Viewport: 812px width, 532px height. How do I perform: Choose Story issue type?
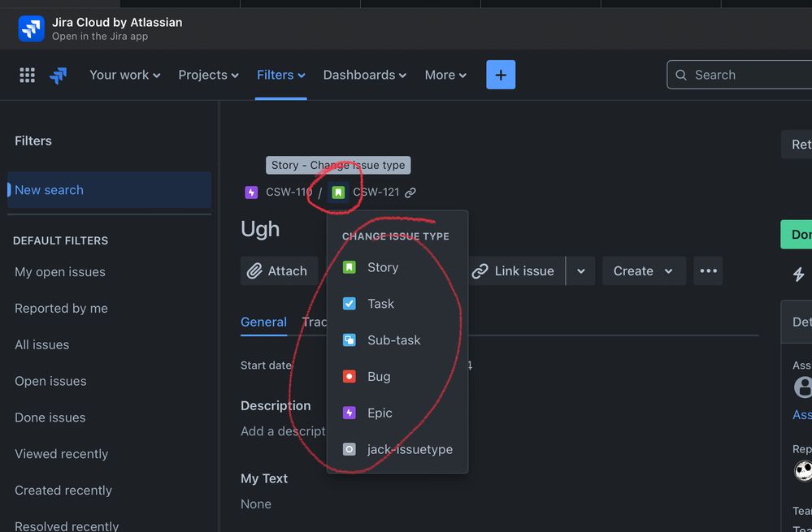397,267
